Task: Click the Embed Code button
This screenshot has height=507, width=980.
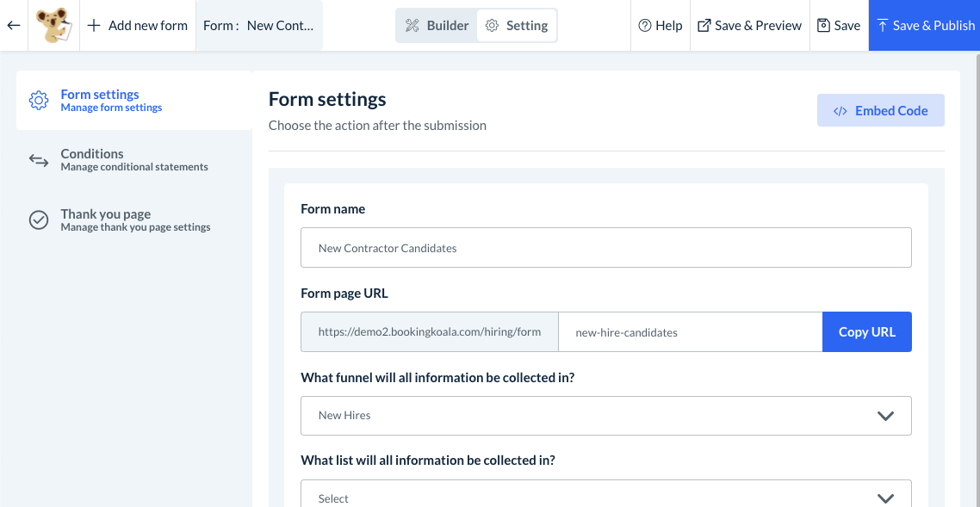Action: tap(880, 110)
